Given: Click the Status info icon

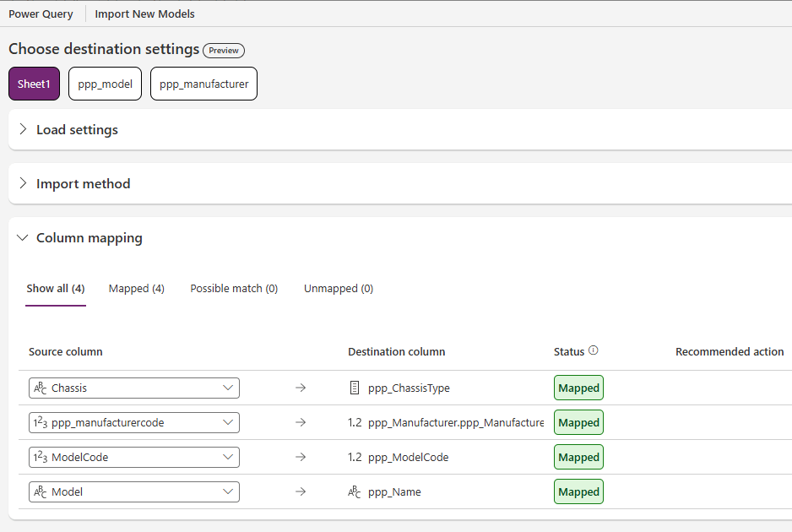Looking at the screenshot, I should coord(594,351).
